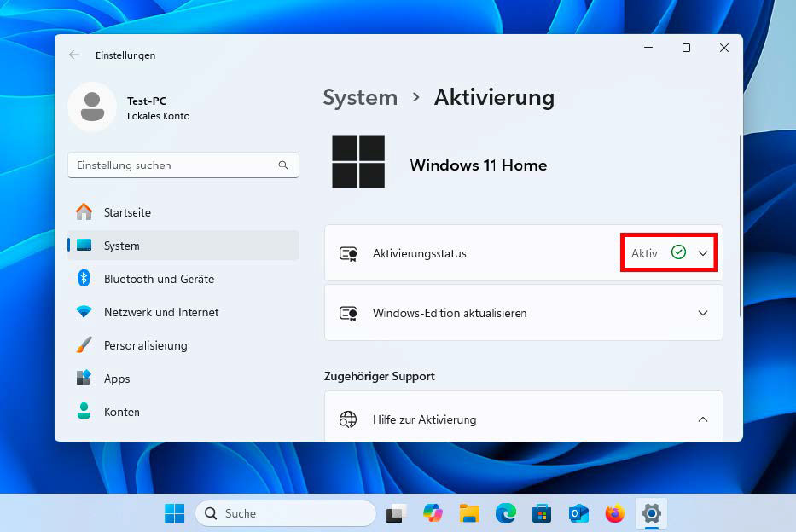
Task: Expand the Aktivierungsstatus chevron
Action: tap(703, 253)
